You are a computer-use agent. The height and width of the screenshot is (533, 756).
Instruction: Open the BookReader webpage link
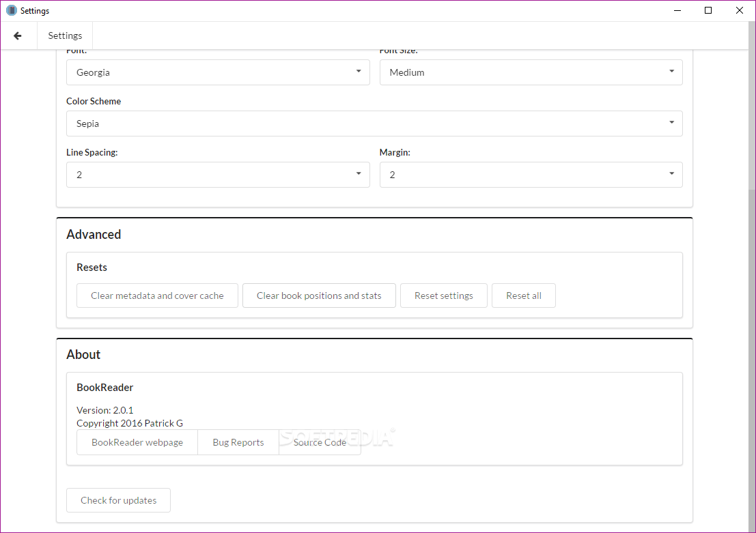coord(137,442)
